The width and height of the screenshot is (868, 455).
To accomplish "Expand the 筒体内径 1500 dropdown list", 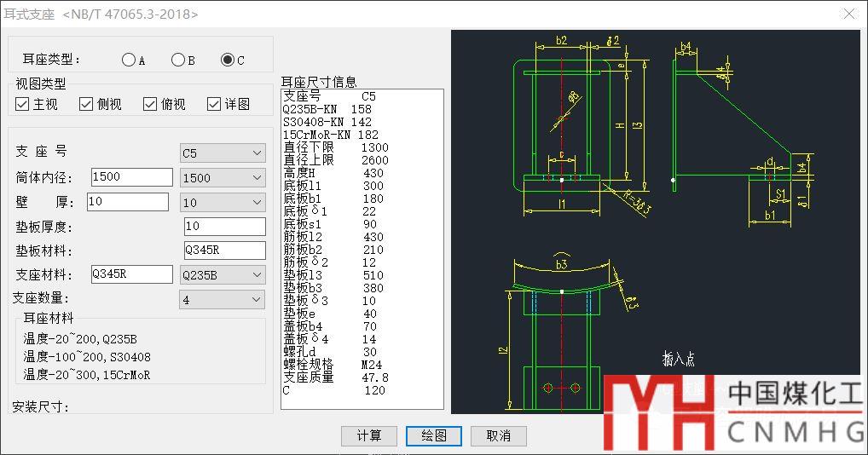I will coord(223,178).
